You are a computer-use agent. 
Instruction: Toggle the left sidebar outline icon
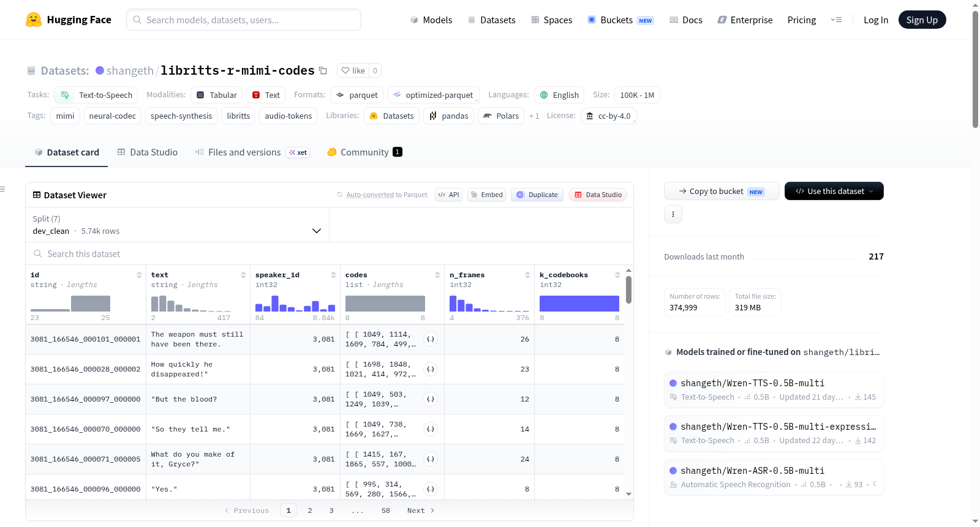pos(2,189)
